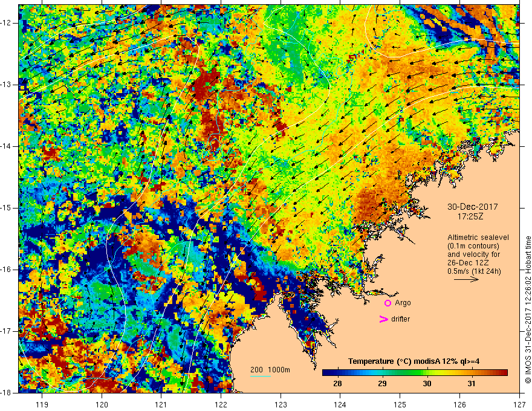532x411 pixels.
Task: Click the '17:25Z' time label
Action: tap(470, 216)
